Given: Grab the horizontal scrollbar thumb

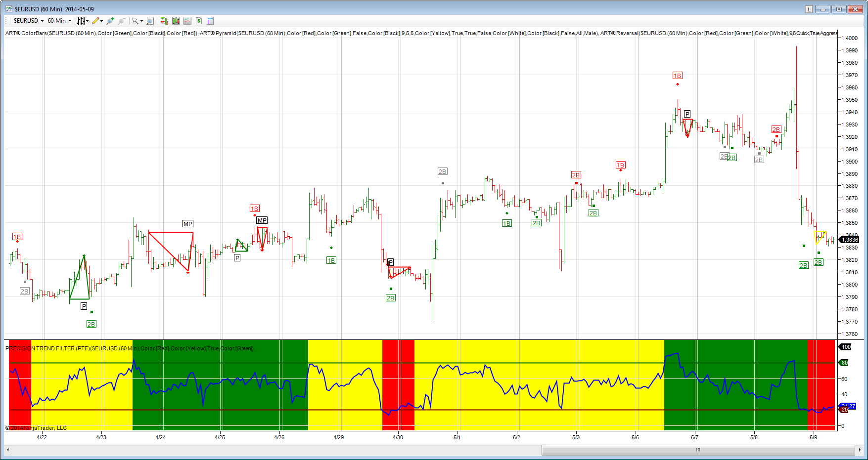Looking at the screenshot, I should (698, 450).
